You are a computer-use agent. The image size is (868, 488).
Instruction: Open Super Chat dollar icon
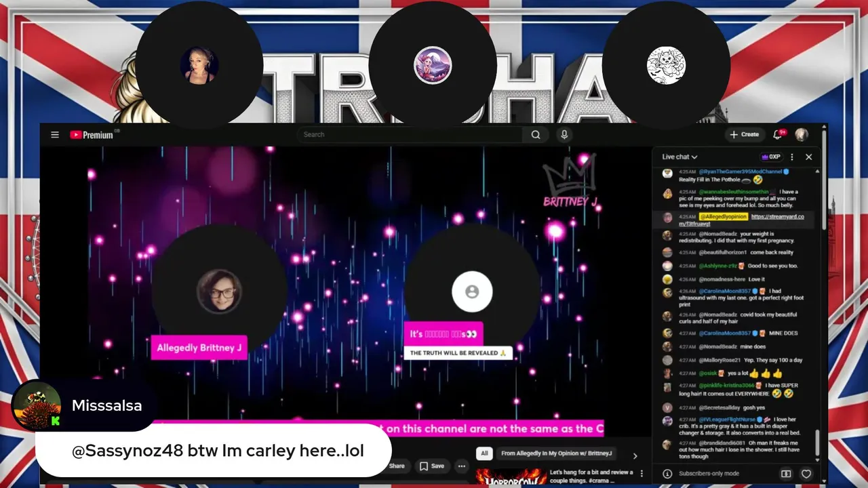(786, 474)
